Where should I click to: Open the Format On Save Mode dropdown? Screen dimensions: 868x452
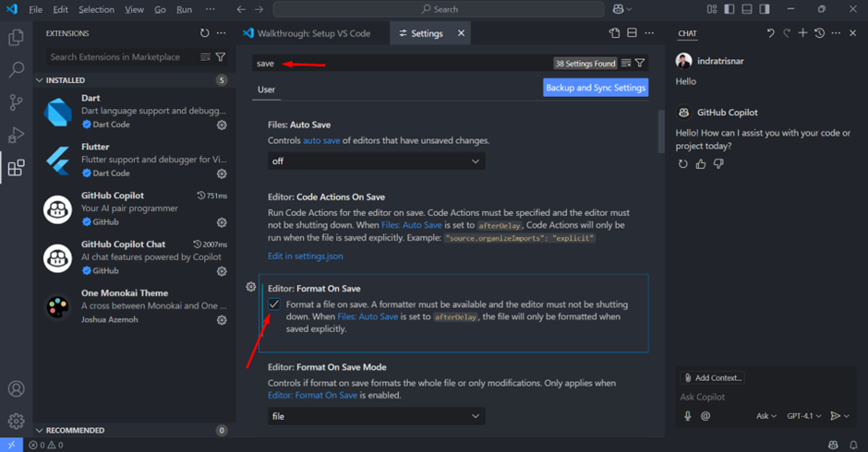[x=377, y=416]
